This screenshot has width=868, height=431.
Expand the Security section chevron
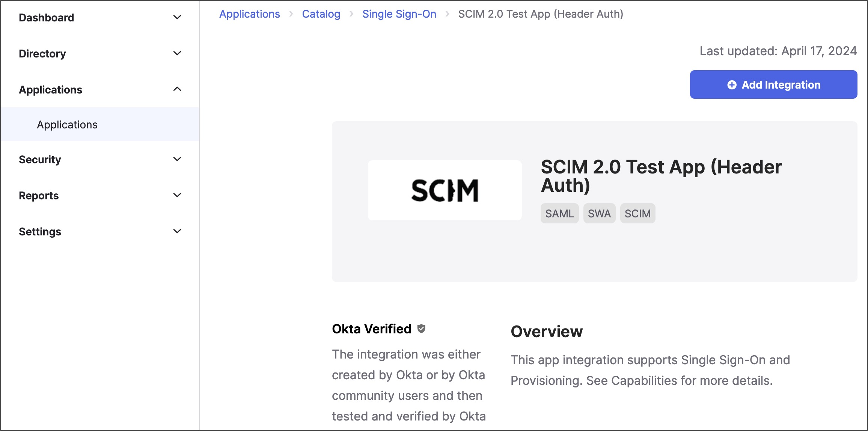point(177,159)
